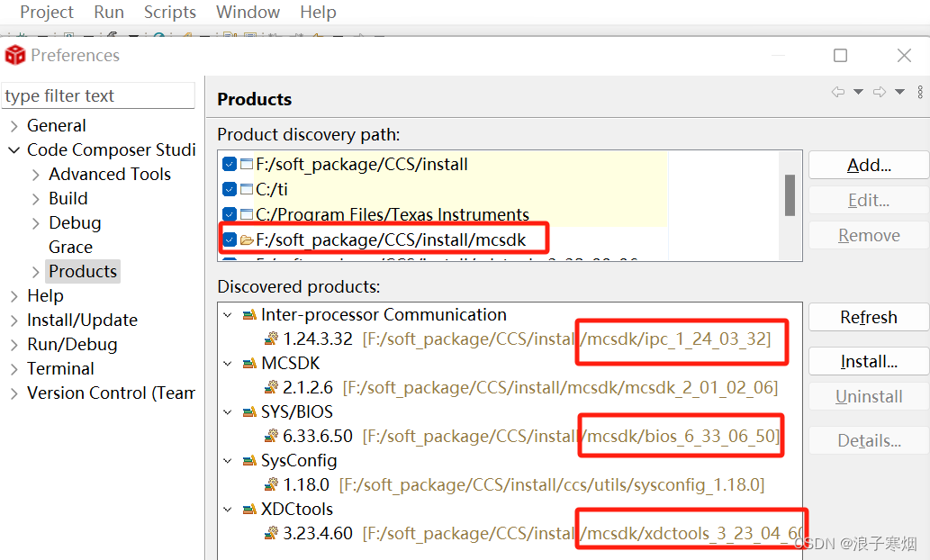Image resolution: width=930 pixels, height=560 pixels.
Task: Uncheck the F:/soft_package/CCS/install path checkbox
Action: click(x=230, y=165)
